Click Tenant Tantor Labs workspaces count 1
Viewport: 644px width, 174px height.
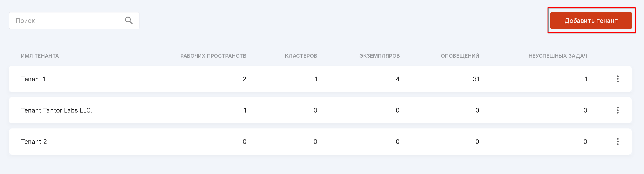point(245,110)
